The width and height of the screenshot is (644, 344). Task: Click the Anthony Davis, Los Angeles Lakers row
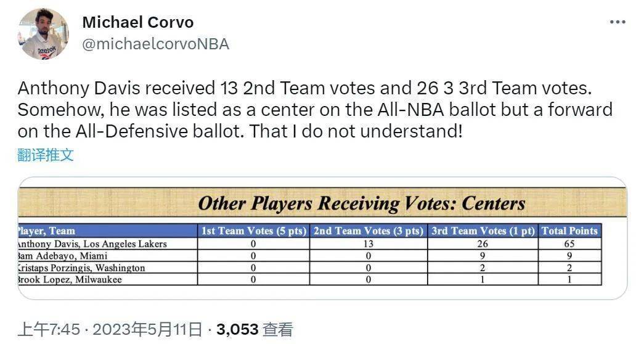(310, 244)
